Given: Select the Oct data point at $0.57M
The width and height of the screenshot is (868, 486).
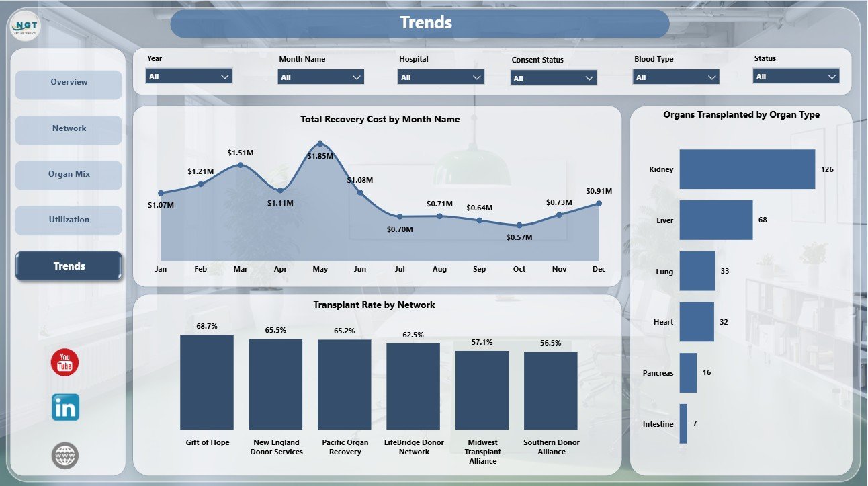Looking at the screenshot, I should point(519,225).
